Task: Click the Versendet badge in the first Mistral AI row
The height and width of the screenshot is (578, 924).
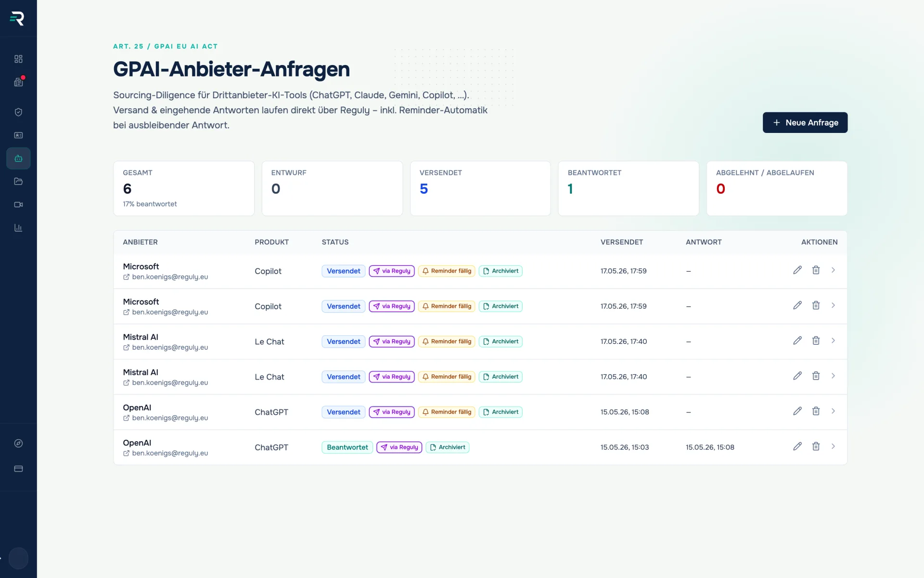Action: [x=344, y=342]
